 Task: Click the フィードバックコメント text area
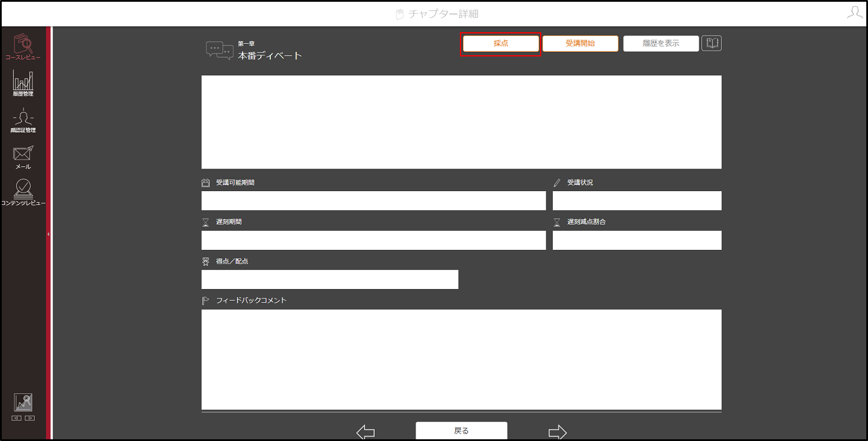point(462,359)
